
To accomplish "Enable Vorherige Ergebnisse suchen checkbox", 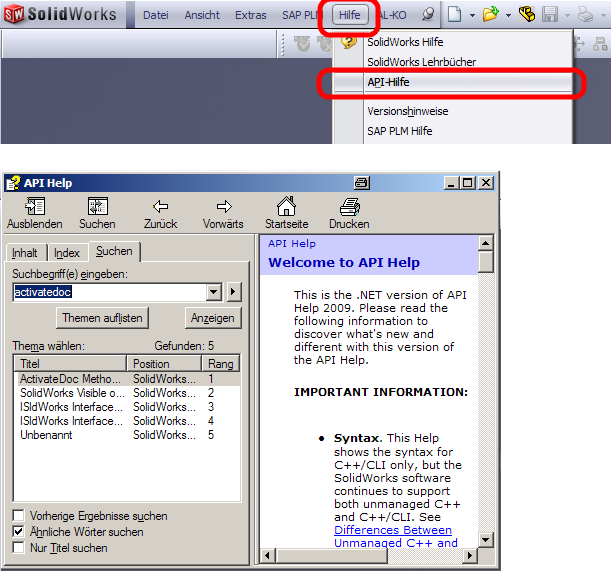I will tap(18, 515).
